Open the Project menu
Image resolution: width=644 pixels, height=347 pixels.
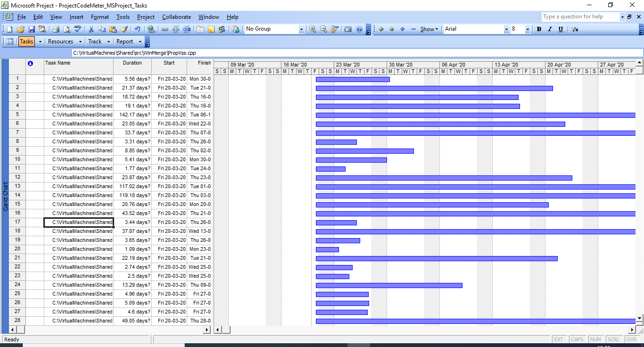(x=146, y=17)
